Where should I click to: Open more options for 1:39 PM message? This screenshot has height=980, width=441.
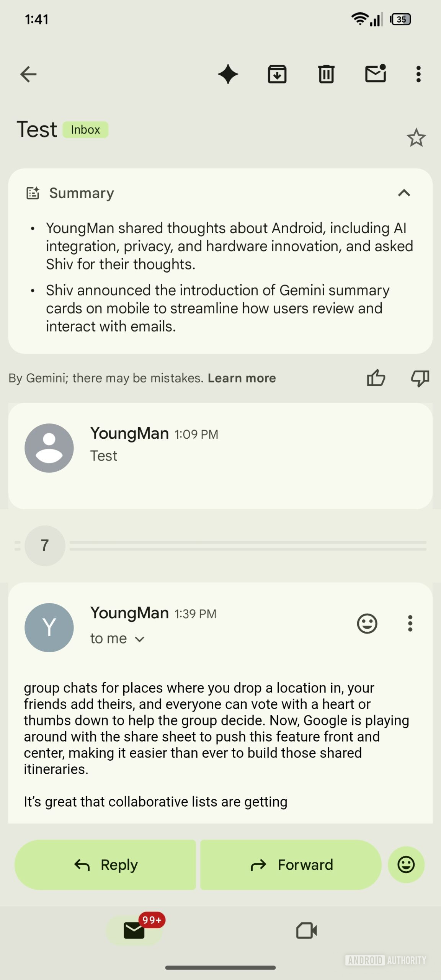[410, 624]
